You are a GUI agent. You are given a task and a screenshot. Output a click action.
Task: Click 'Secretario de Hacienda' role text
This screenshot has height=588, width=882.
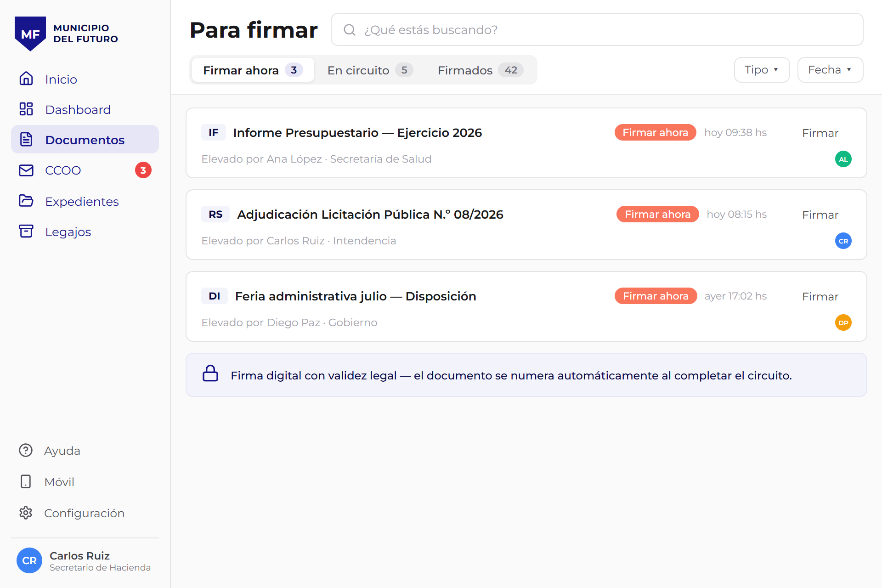(x=100, y=567)
